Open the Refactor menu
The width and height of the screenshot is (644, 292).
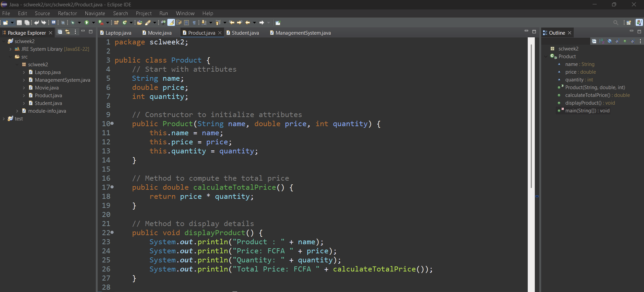[x=68, y=13]
